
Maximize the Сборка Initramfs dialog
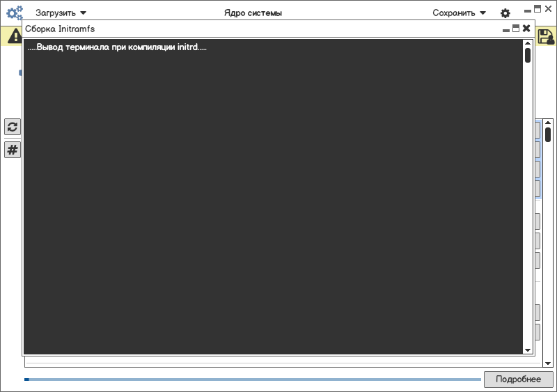tap(516, 28)
